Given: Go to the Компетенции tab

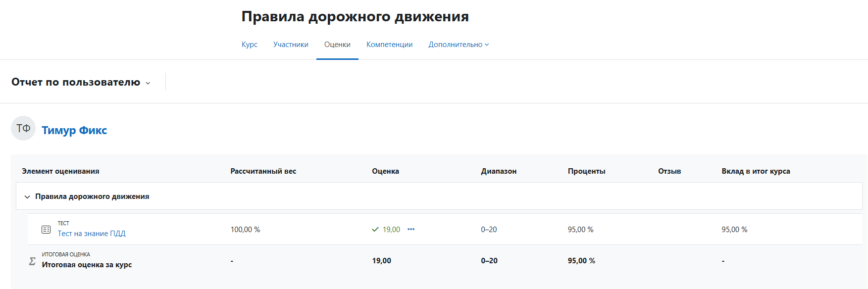Looking at the screenshot, I should [x=389, y=45].
